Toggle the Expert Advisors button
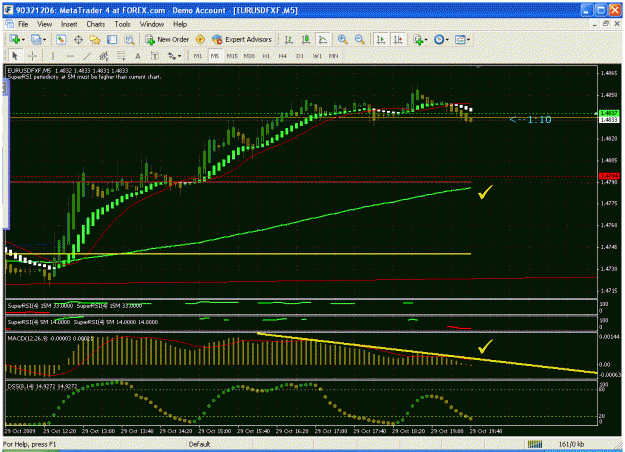The width and height of the screenshot is (625, 452). (242, 39)
